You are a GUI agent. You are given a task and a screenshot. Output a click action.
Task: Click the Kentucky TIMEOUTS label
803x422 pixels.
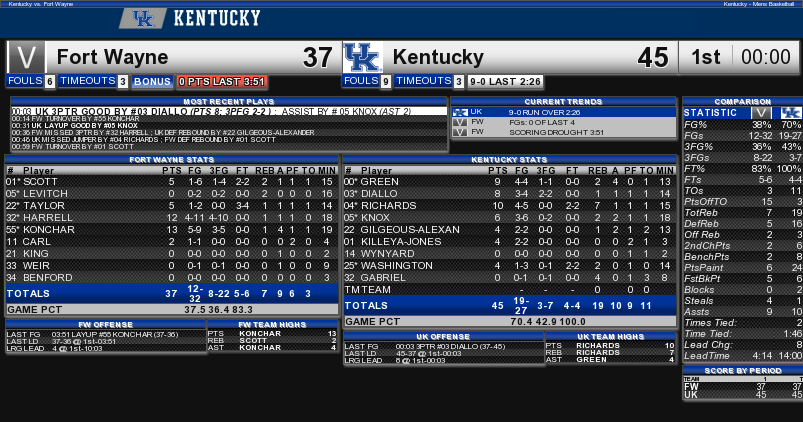(424, 80)
